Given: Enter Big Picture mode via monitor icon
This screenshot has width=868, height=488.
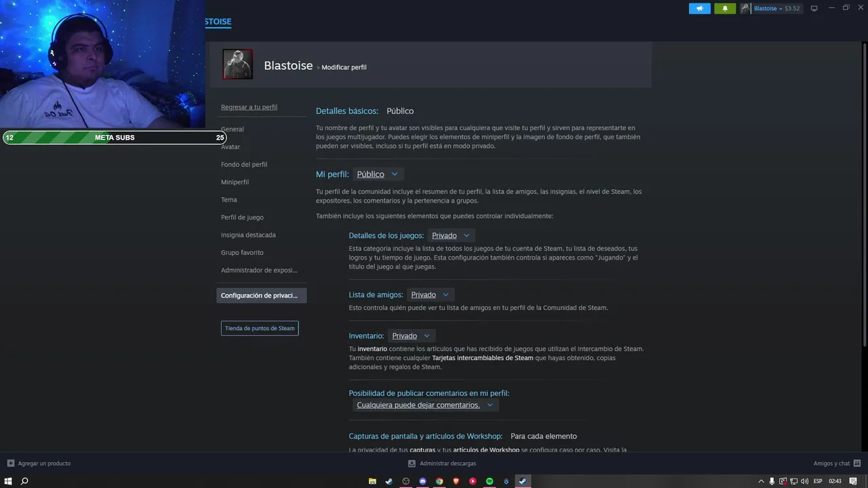Looking at the screenshot, I should tap(814, 8).
